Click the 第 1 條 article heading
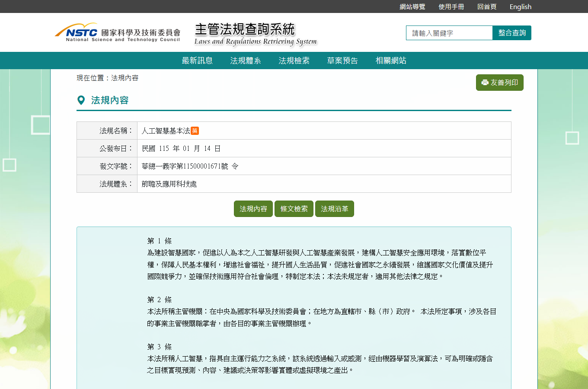This screenshot has height=389, width=588. coord(160,241)
